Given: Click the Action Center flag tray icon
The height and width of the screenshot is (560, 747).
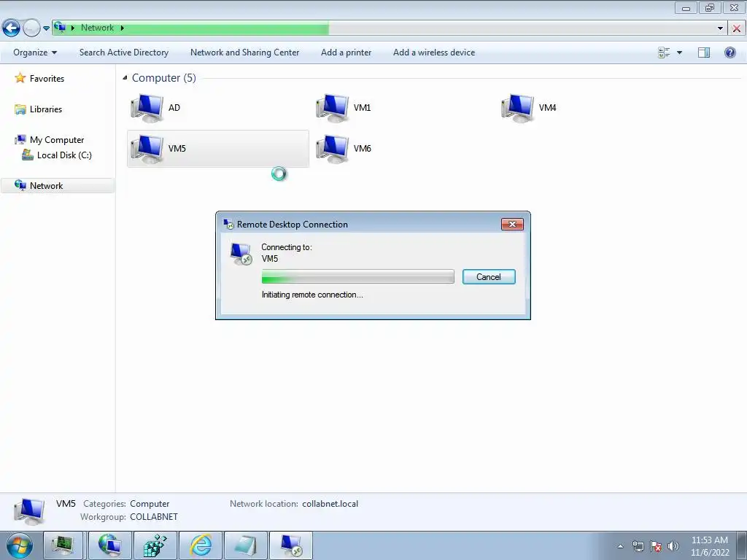Looking at the screenshot, I should coord(656,546).
